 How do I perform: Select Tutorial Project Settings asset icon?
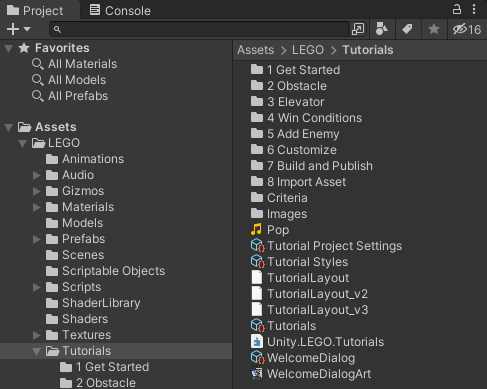tap(257, 246)
